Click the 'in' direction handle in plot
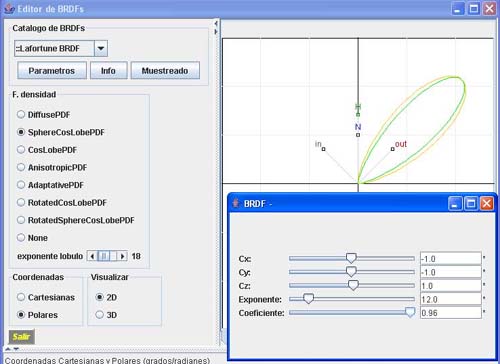Viewport: 500px width, 364px height. coord(323,149)
